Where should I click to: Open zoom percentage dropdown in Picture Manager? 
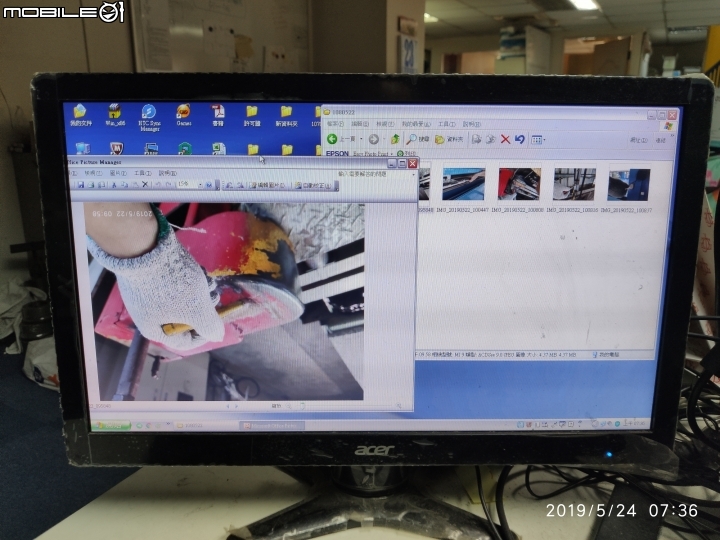pyautogui.click(x=200, y=185)
